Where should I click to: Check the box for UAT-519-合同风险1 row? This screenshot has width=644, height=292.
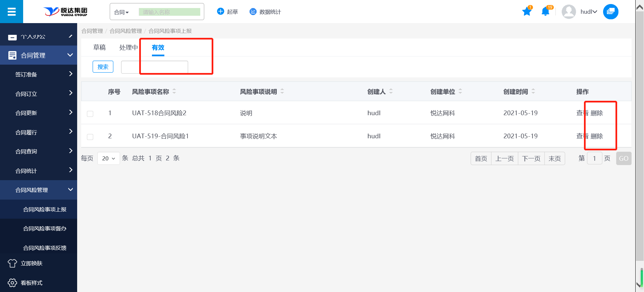(x=90, y=137)
